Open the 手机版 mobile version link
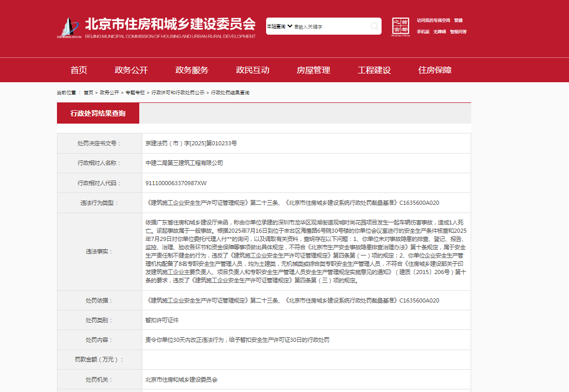Image resolution: width=569 pixels, height=392 pixels. [x=423, y=32]
